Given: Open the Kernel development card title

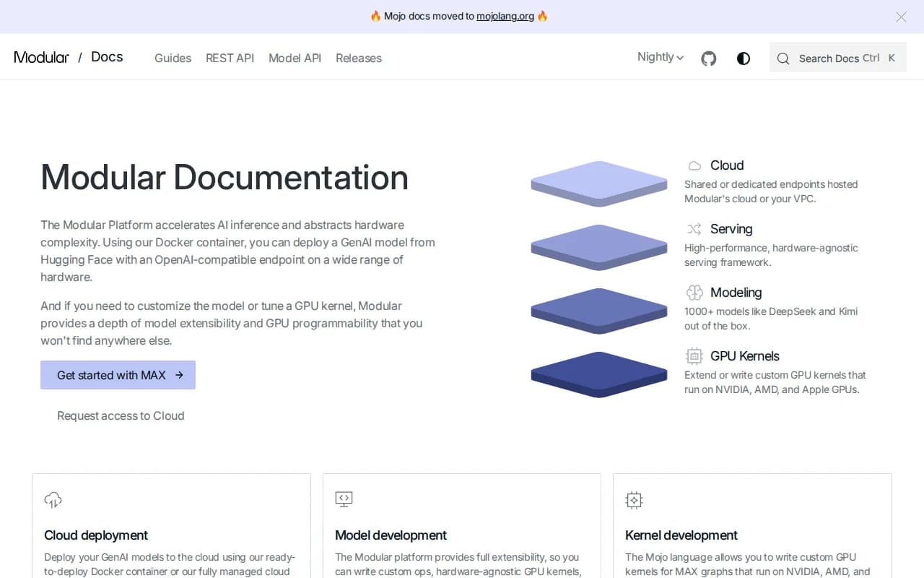Looking at the screenshot, I should (x=681, y=535).
